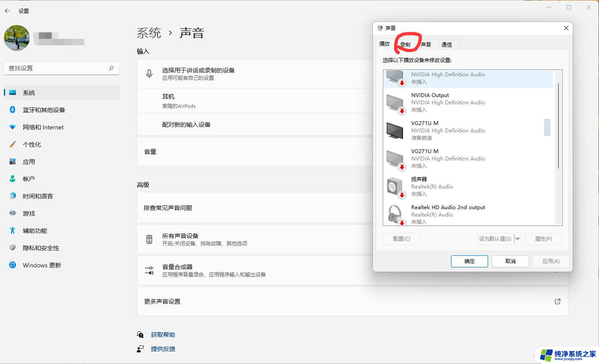
Task: Click the playback device list scrollbar
Action: 558,126
